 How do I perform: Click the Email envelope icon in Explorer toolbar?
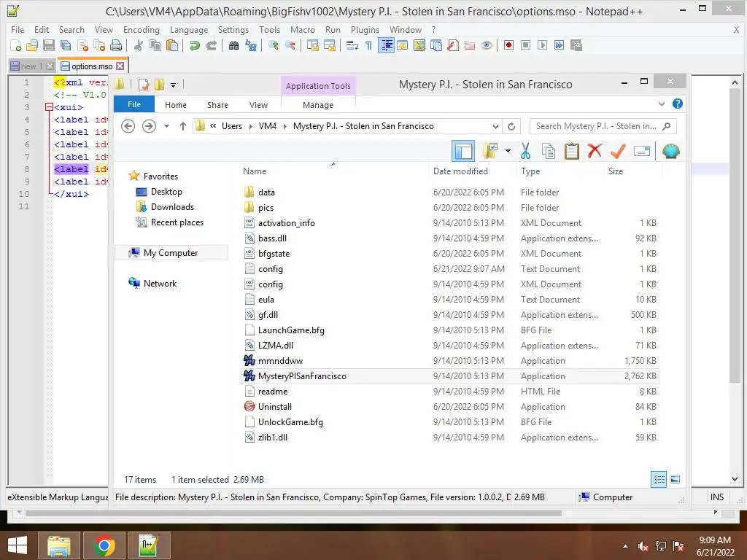642,152
